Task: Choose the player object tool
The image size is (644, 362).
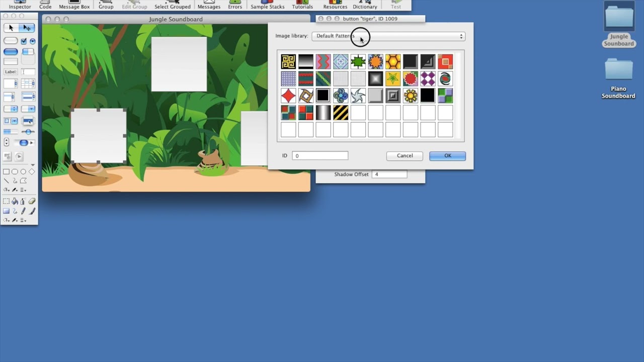Action: coord(19,156)
